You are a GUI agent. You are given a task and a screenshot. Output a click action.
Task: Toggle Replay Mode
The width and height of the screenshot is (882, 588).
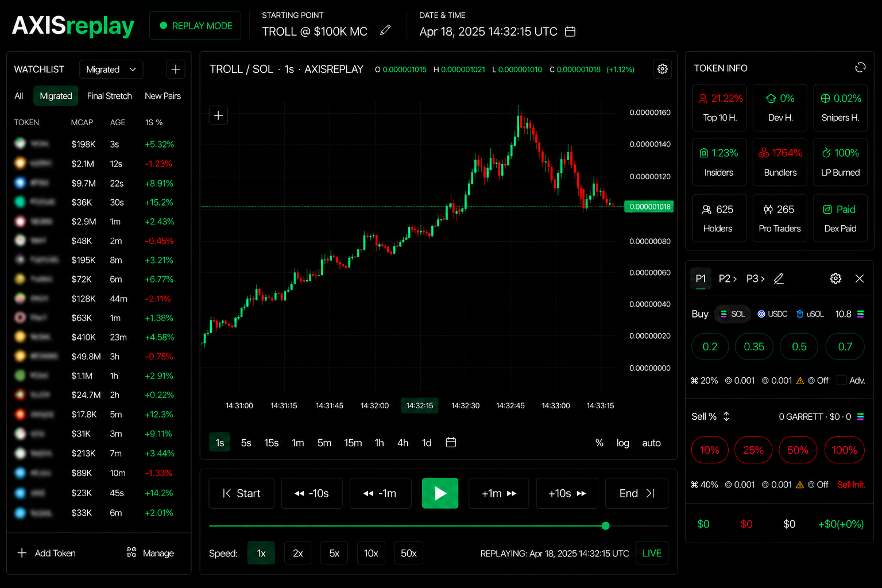coord(195,26)
